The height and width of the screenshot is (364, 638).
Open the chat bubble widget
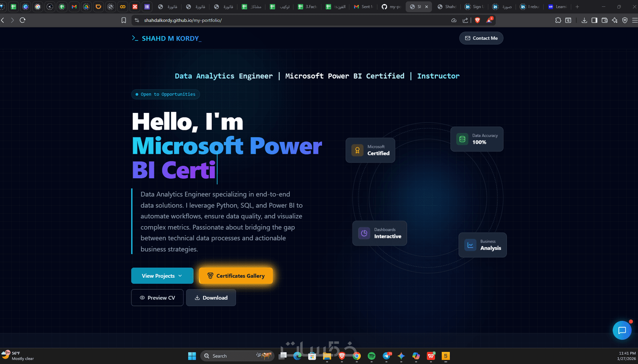(x=622, y=330)
